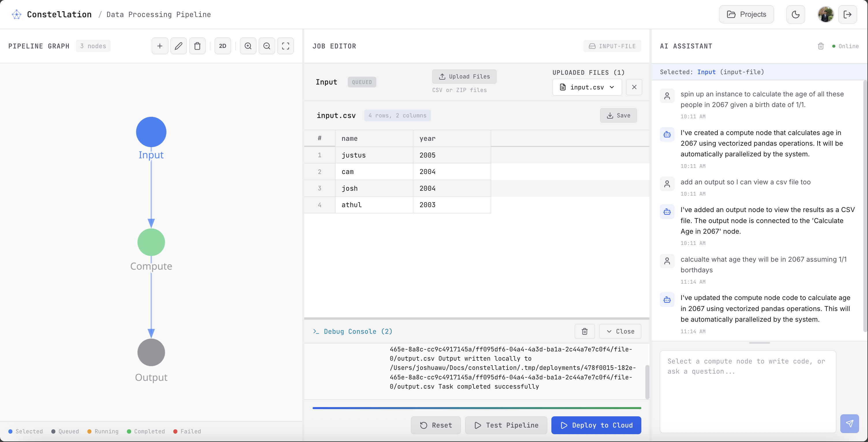
Task: Collapse Debug Console using Close chevron
Action: [620, 331]
